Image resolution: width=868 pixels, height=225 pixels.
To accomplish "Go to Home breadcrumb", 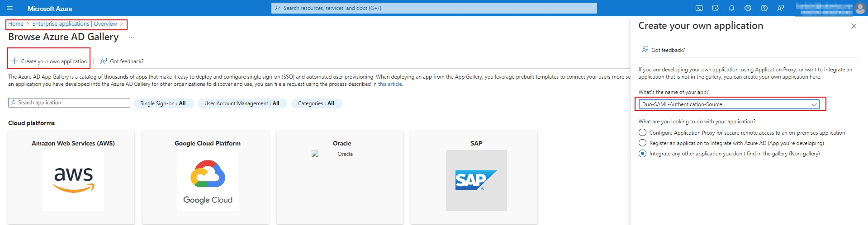I will [x=16, y=24].
